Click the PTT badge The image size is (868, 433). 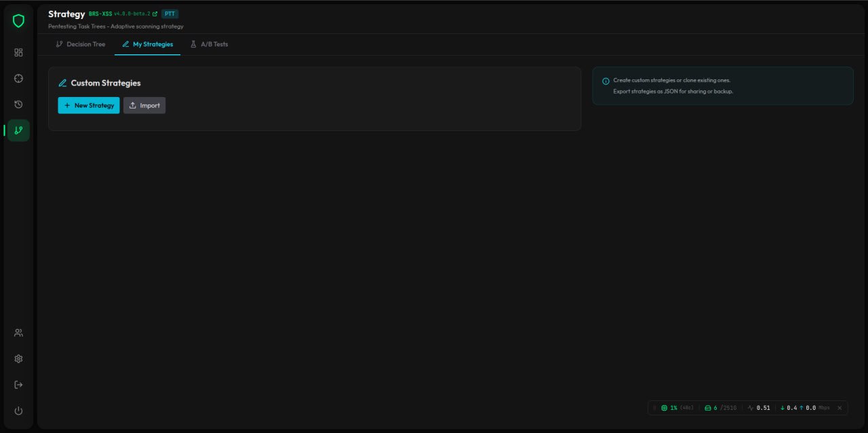tap(170, 14)
